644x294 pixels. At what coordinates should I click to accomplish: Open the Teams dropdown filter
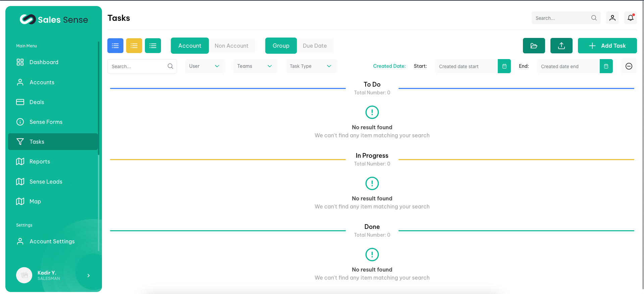[x=255, y=66]
